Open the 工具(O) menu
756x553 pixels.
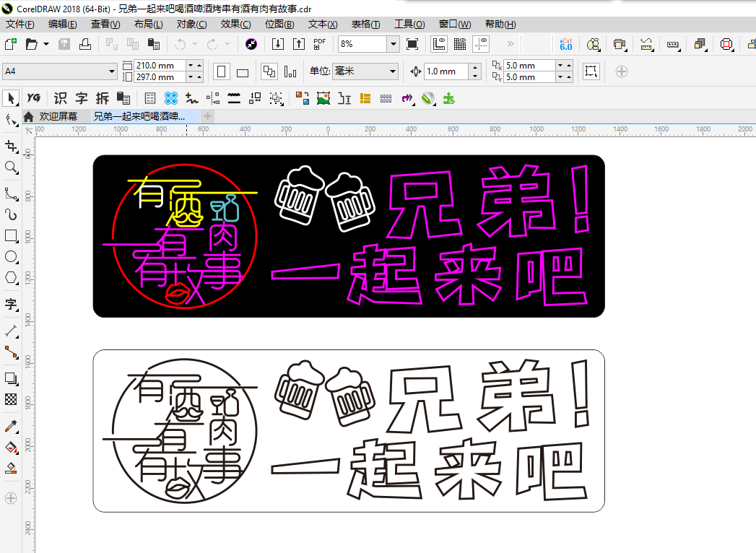(x=409, y=24)
